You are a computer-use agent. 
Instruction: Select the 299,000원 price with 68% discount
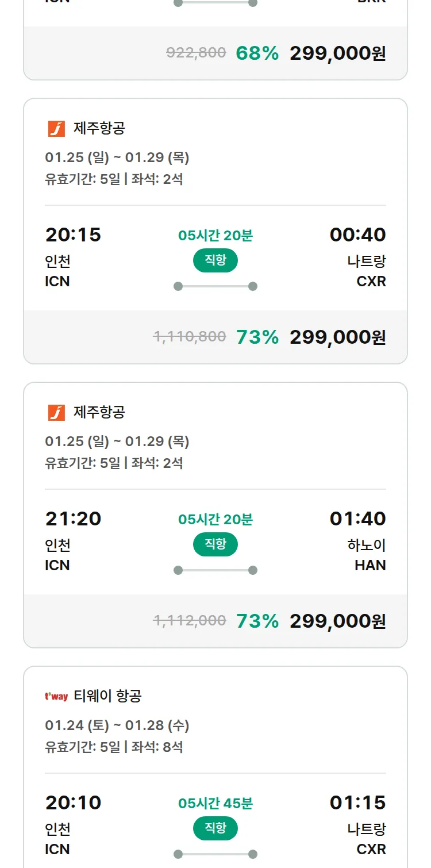click(337, 53)
